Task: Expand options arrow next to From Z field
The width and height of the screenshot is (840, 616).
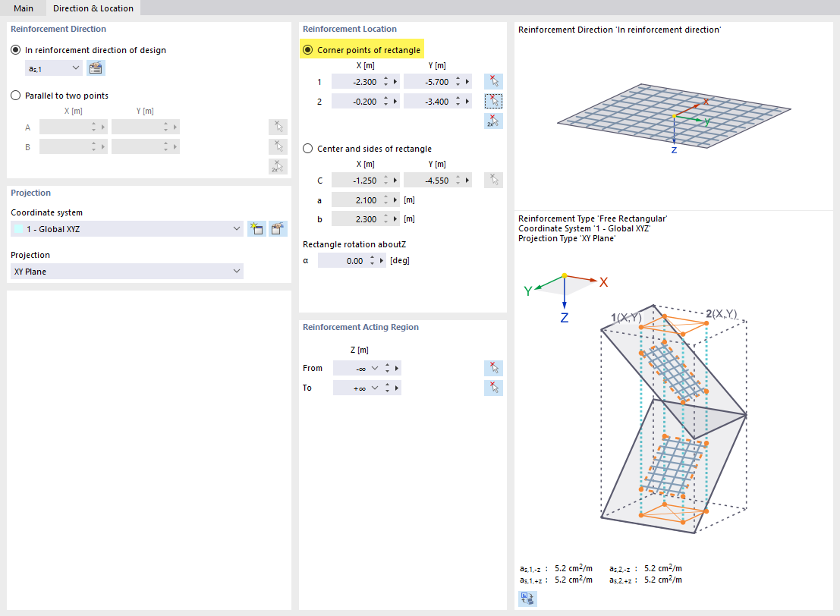Action: [397, 369]
